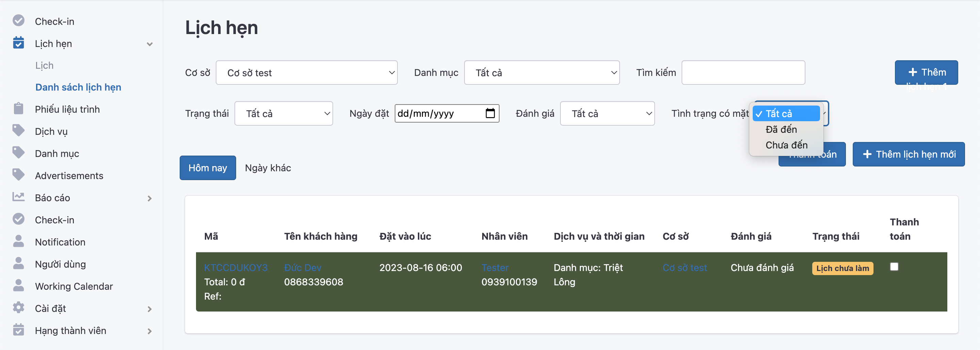Viewport: 980px width, 350px height.
Task: Select the Đã đến option
Action: (781, 129)
